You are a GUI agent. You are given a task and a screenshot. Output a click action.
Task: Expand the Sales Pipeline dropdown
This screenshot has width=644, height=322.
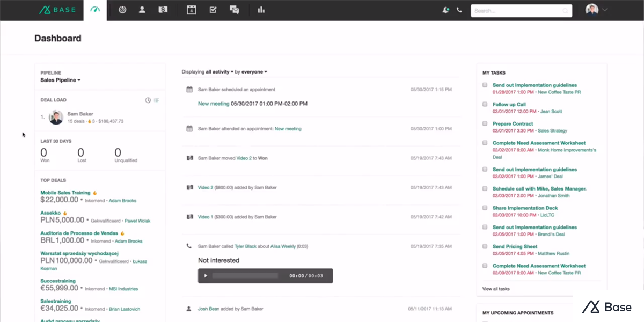pyautogui.click(x=61, y=80)
